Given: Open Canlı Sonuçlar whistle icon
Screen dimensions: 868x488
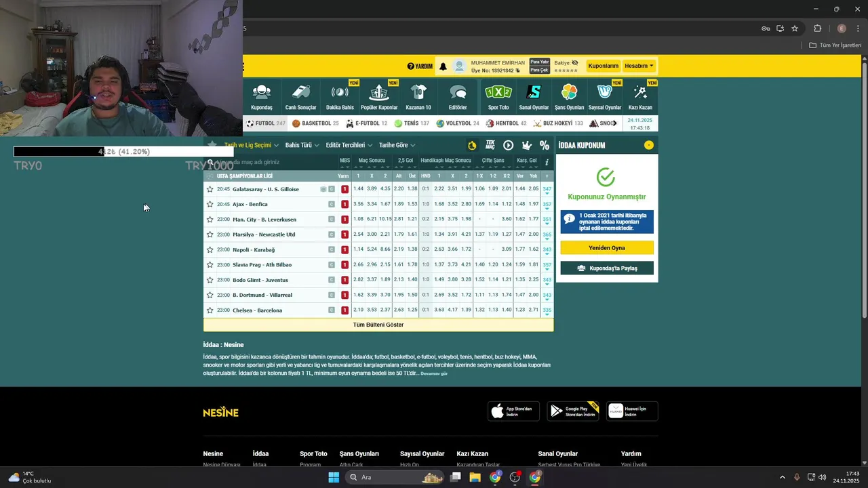Looking at the screenshot, I should 300,92.
